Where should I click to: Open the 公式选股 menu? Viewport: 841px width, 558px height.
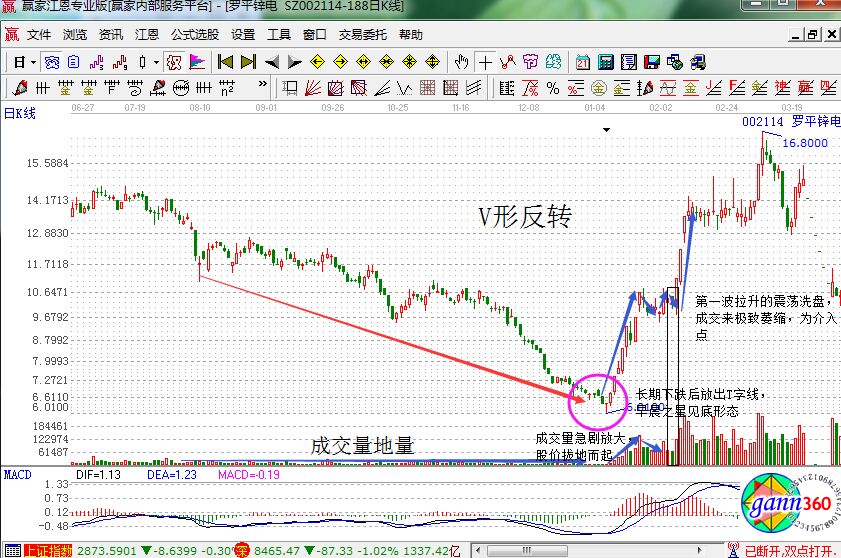[x=194, y=34]
